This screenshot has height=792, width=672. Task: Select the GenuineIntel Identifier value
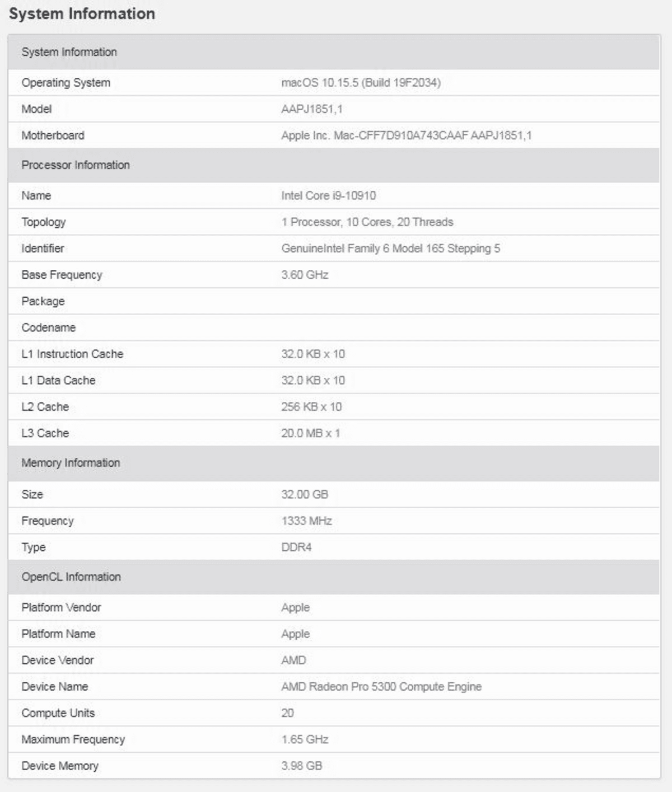pyautogui.click(x=390, y=249)
